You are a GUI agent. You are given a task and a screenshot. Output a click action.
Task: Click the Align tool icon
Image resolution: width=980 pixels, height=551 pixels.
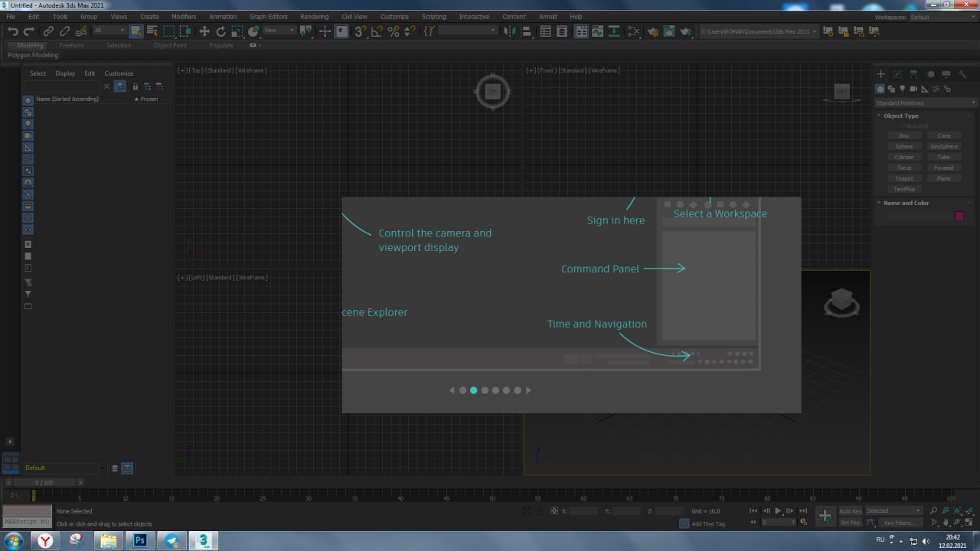pos(526,31)
